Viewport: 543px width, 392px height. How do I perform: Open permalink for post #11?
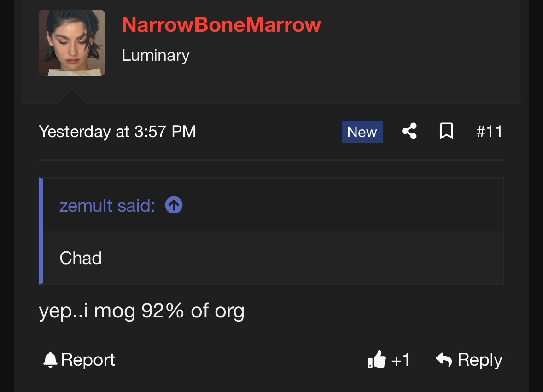tap(489, 132)
